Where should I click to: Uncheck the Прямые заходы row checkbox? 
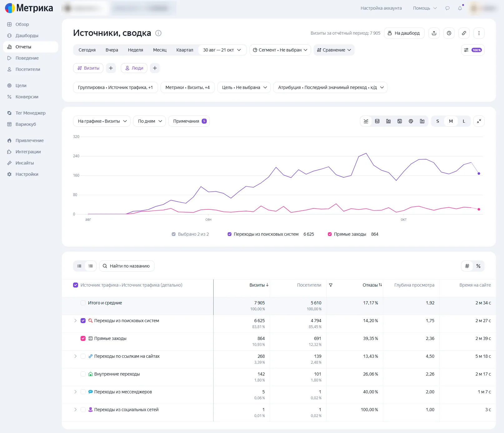(x=83, y=338)
